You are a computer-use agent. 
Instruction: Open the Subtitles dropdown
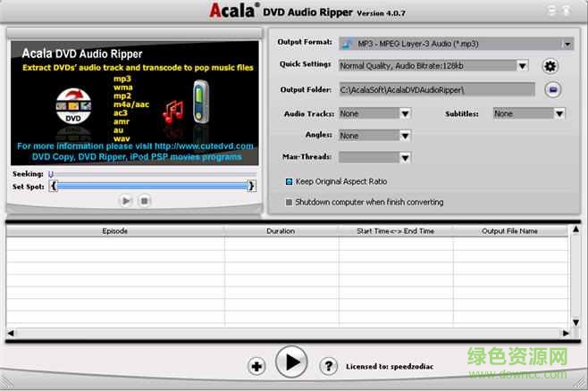click(559, 114)
